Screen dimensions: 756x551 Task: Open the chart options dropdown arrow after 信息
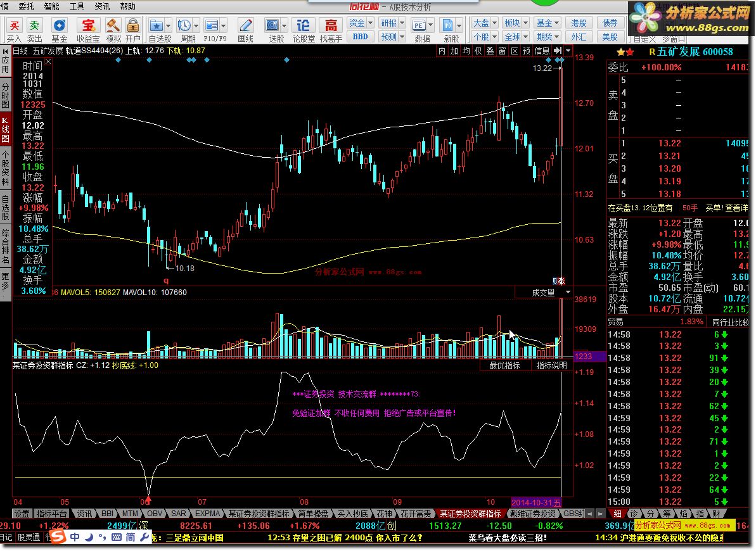coord(568,51)
